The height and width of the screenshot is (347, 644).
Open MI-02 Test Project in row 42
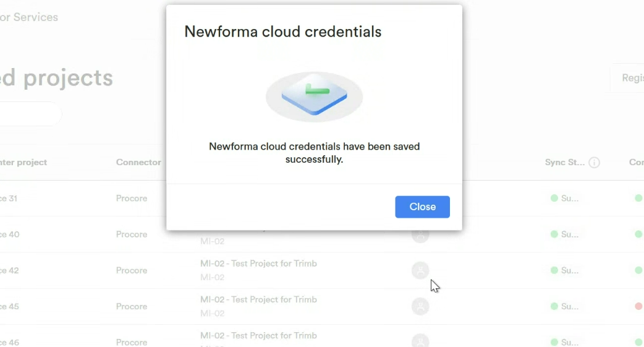258,263
